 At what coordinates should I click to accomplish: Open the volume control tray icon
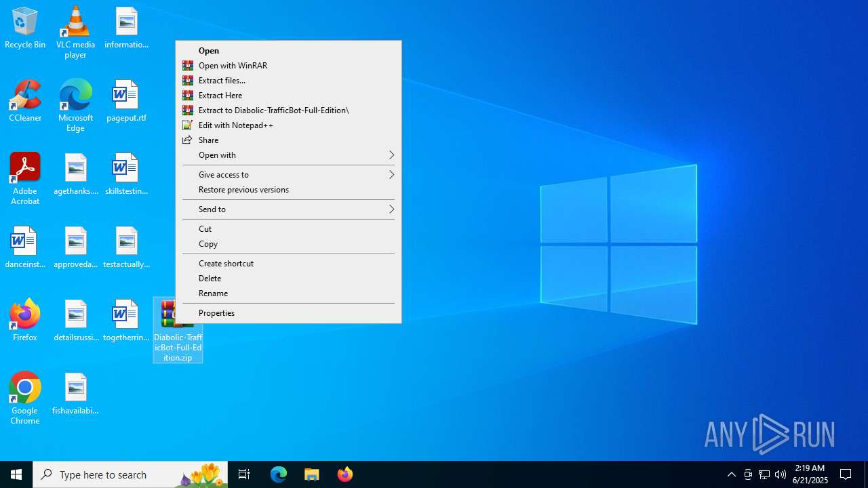pos(781,474)
